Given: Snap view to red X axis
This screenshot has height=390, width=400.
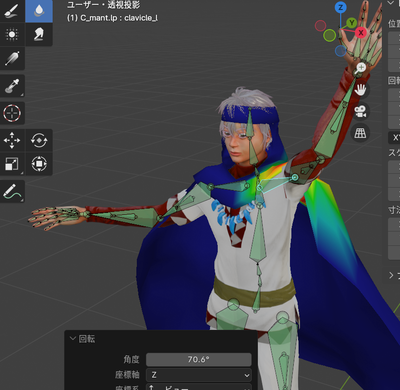Looking at the screenshot, I should [361, 33].
